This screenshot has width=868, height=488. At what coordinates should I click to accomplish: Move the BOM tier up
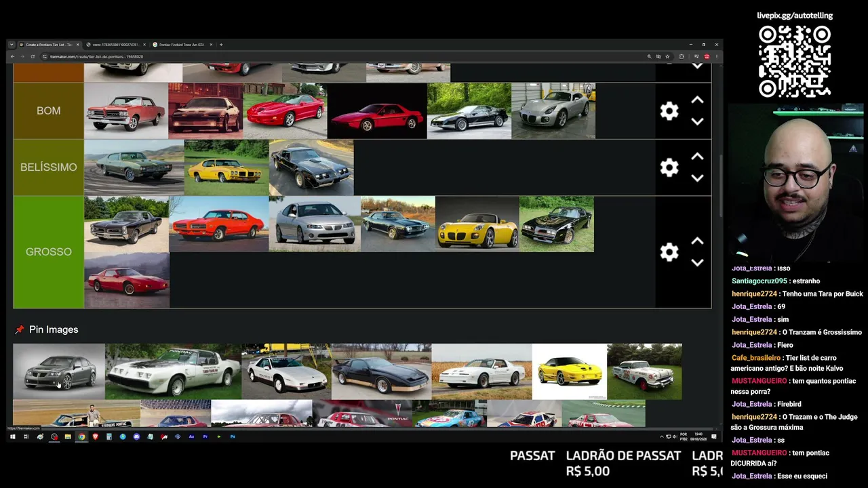coord(697,100)
